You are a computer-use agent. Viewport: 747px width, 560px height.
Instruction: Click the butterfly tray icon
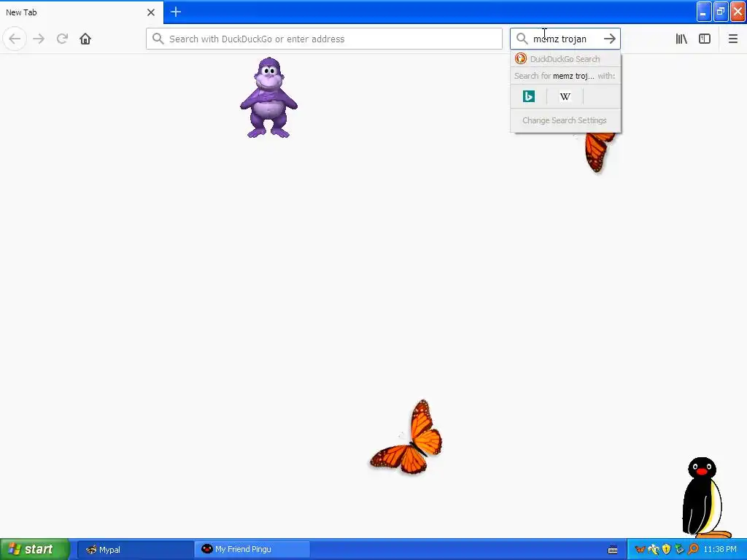click(x=640, y=550)
